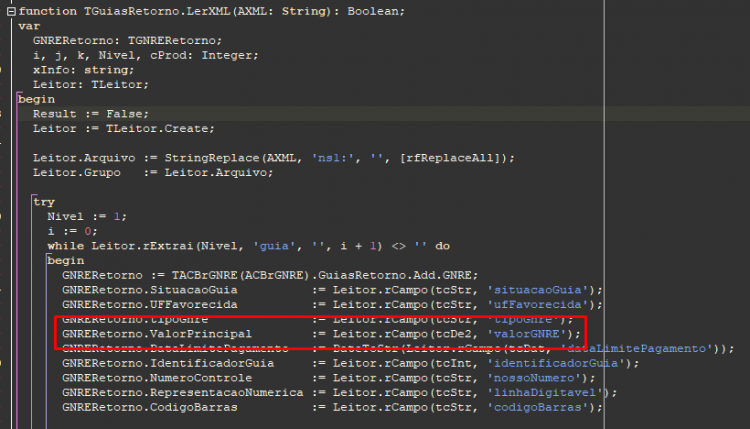Collapse the LerXML function fold marker
Image resolution: width=750 pixels, height=429 pixels.
point(11,11)
